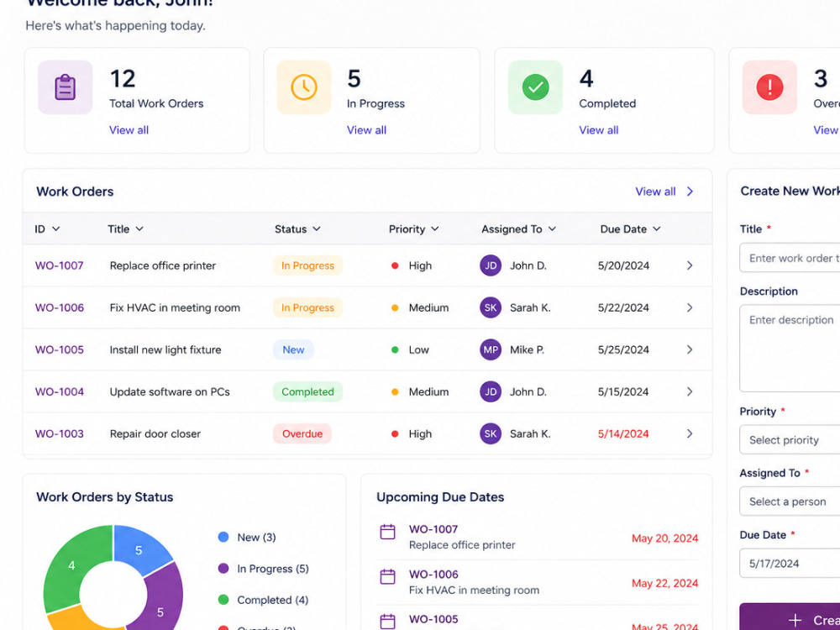Screen dimensions: 840x630
Task: Click Completed (4) legend entry
Action: [264, 600]
